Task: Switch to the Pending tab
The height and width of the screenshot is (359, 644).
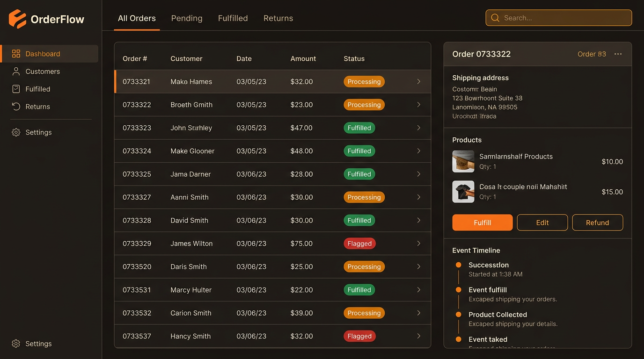Action: (187, 18)
